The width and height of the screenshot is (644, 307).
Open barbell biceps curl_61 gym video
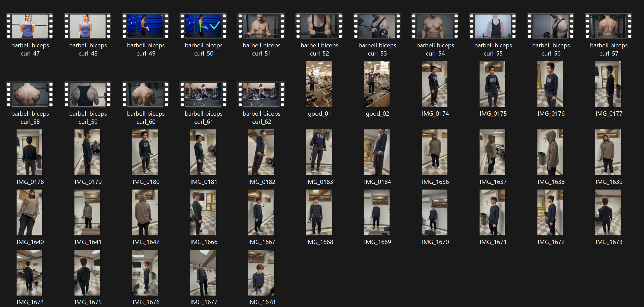[x=203, y=94]
